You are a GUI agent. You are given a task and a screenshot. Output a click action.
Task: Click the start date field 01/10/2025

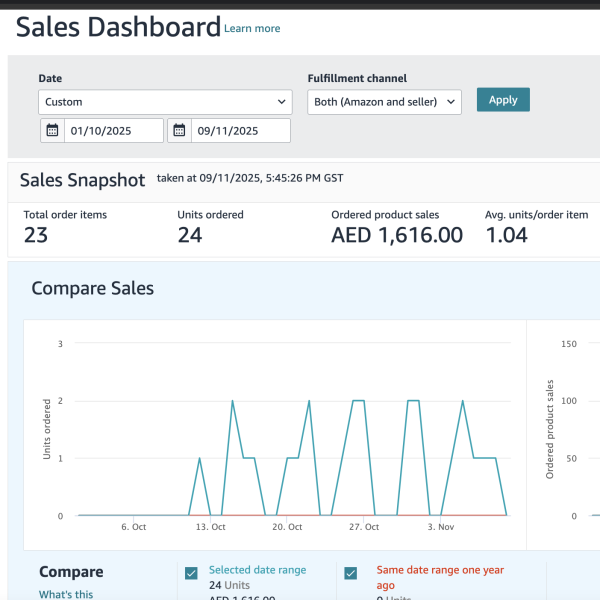tap(114, 130)
